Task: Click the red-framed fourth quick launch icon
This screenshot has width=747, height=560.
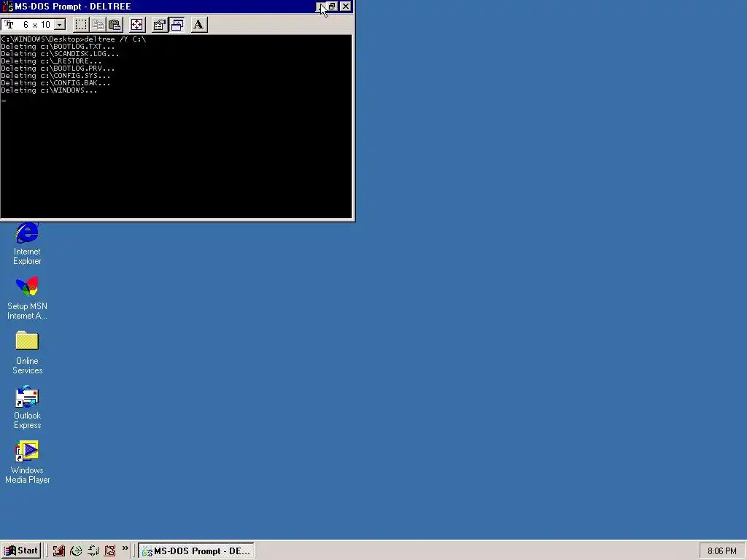Action: tap(110, 551)
